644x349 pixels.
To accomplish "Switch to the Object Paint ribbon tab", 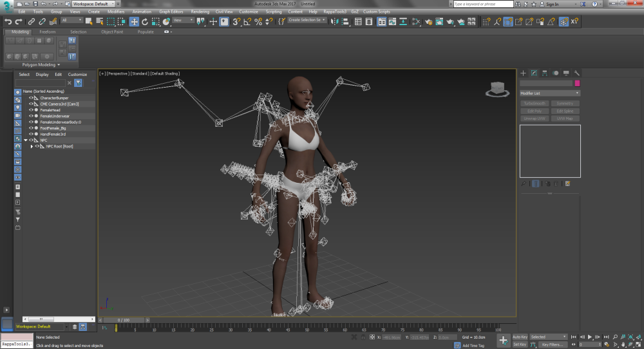I will 112,32.
